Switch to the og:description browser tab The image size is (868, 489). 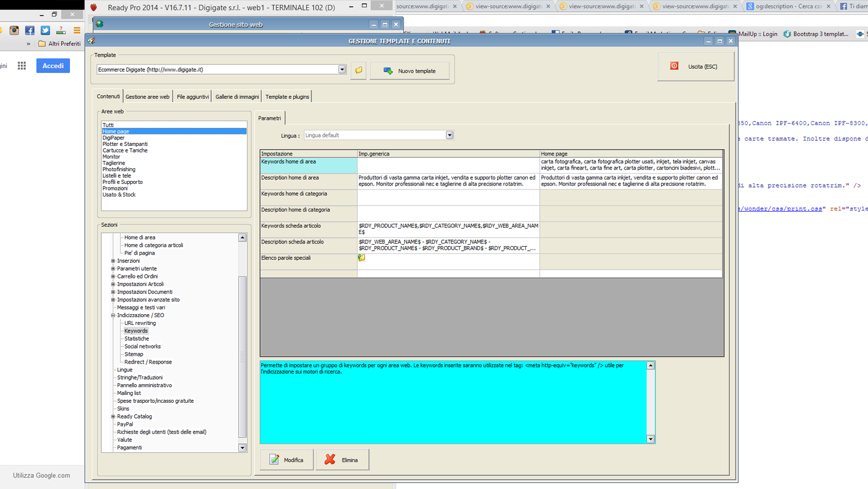click(x=788, y=6)
